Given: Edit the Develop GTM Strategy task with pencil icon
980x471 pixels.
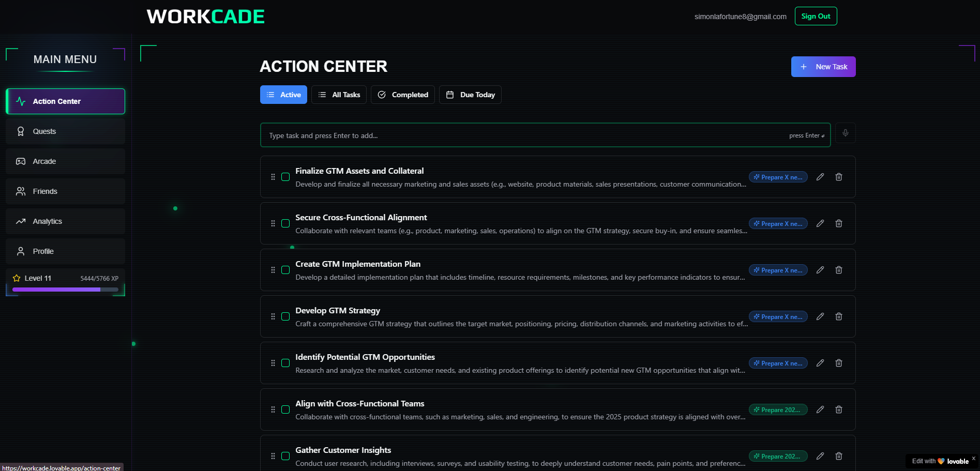Looking at the screenshot, I should (x=820, y=316).
